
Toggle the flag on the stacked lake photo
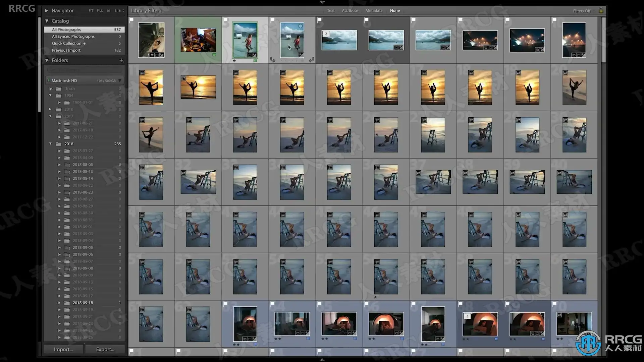[319, 20]
